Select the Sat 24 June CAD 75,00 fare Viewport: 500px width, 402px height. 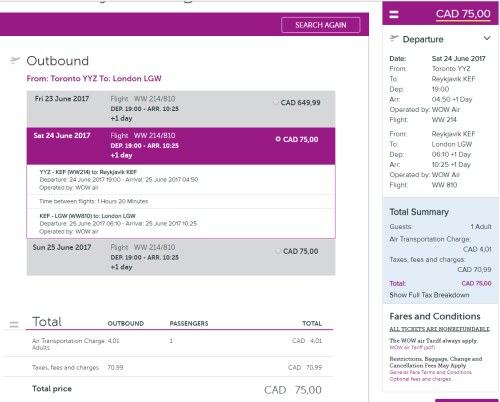coord(278,139)
